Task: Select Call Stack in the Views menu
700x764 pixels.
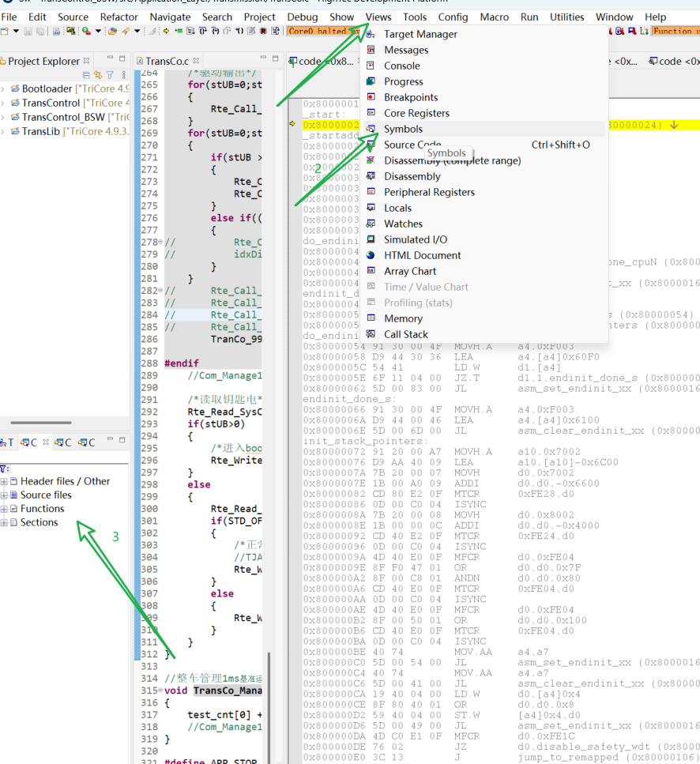Action: coord(484,334)
